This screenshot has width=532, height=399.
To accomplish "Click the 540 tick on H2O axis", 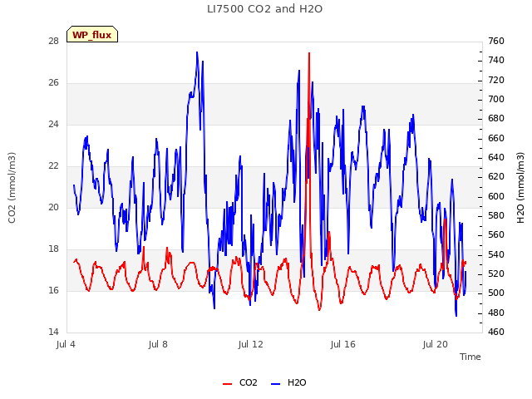I will pos(496,254).
